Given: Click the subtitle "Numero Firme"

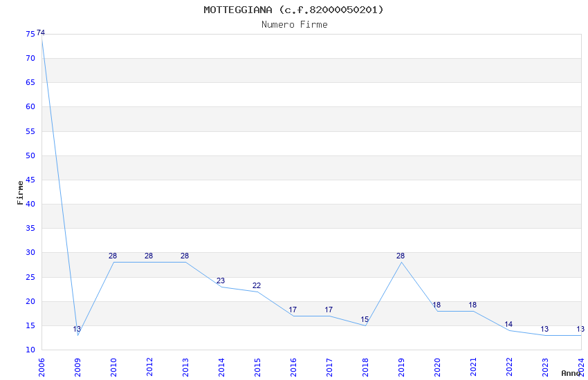Looking at the screenshot, I should (x=295, y=25).
